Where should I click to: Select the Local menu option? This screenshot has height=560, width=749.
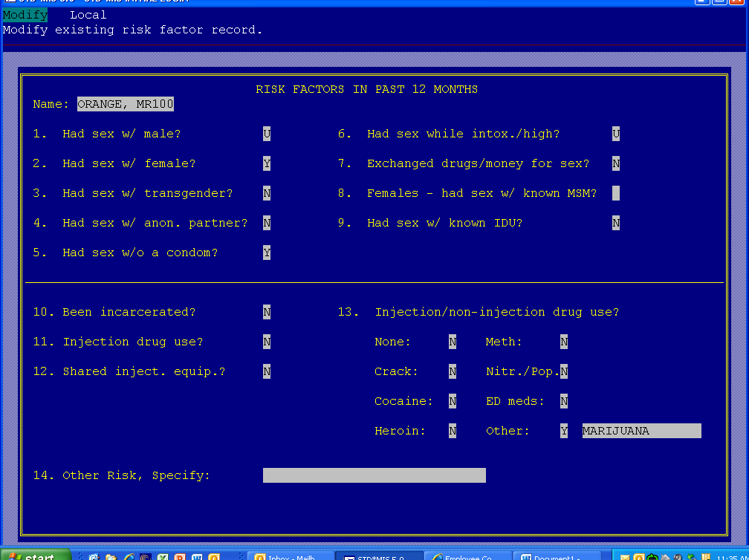tap(88, 15)
